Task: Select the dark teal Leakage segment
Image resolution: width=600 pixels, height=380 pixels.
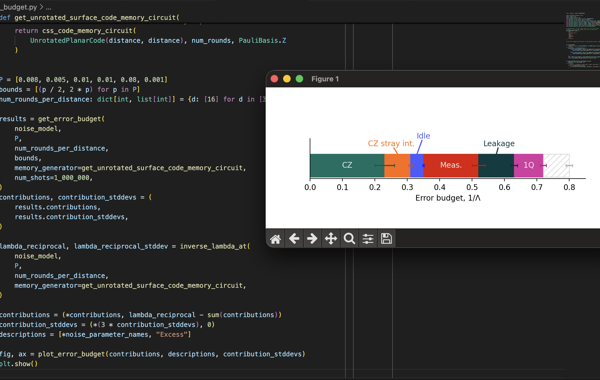Action: 496,165
